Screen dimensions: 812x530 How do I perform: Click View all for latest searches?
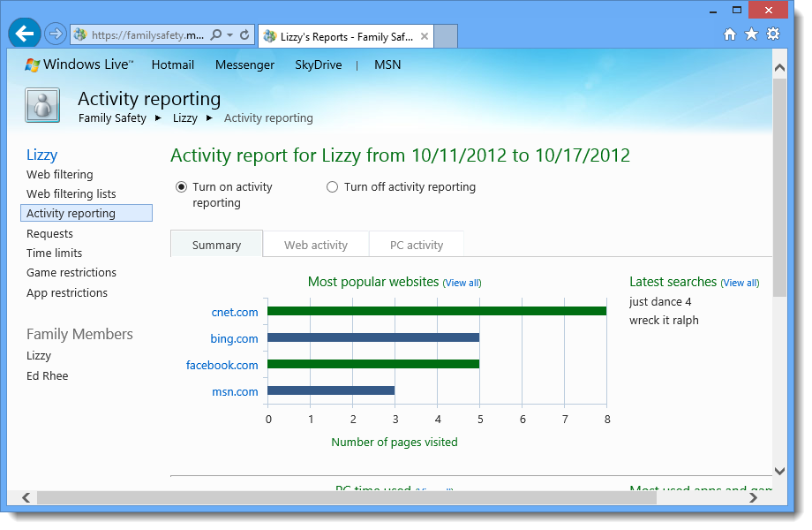point(740,283)
